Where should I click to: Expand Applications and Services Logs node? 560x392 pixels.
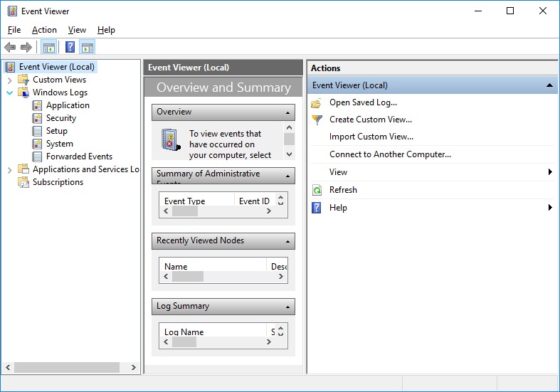pyautogui.click(x=10, y=169)
